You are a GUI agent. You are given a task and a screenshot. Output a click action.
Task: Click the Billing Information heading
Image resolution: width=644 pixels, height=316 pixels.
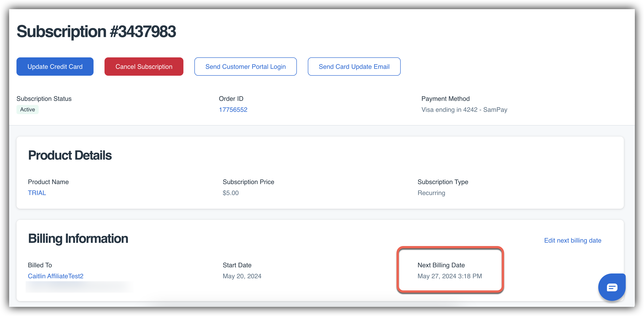(78, 238)
